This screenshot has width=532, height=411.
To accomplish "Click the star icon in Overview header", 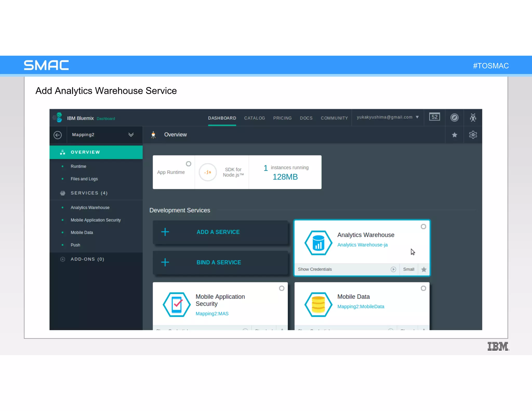I will [x=454, y=135].
